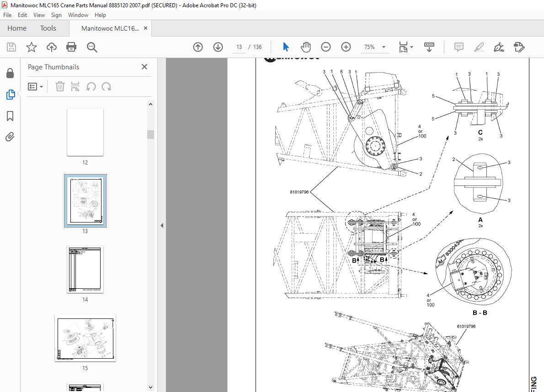Add bookmark with the star icon
This screenshot has height=392, width=544.
pyautogui.click(x=32, y=47)
